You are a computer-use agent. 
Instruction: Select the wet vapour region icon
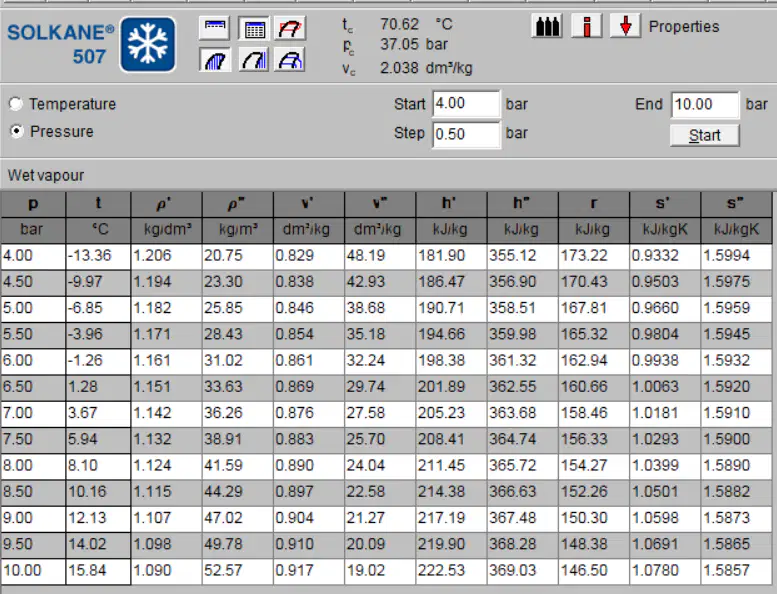(x=215, y=60)
